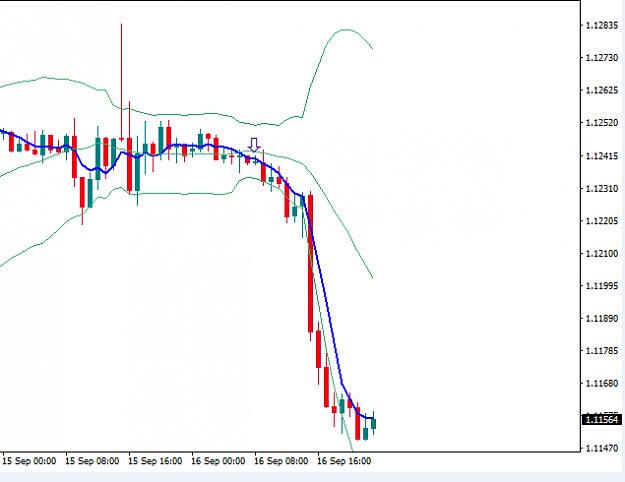Click the 16 Sep 00:00 time label
Viewport: 625px width, 482px height.
coord(218,461)
